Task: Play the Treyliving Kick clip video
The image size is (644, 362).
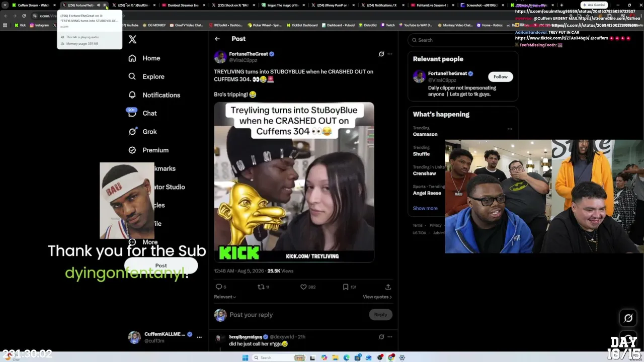Action: (x=294, y=183)
